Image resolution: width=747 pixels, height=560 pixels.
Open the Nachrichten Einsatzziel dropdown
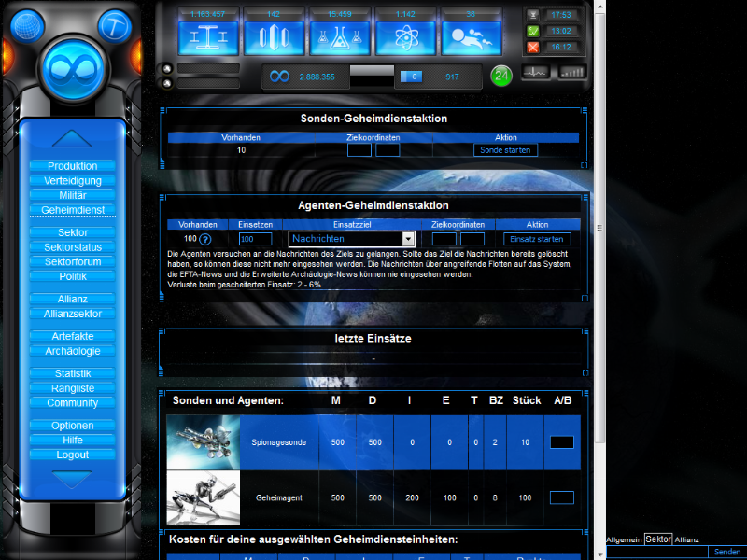point(408,239)
